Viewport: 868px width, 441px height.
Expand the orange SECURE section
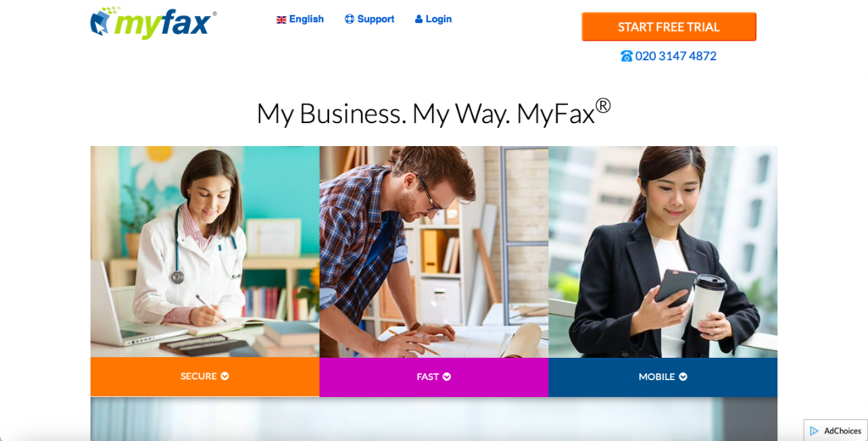click(205, 377)
